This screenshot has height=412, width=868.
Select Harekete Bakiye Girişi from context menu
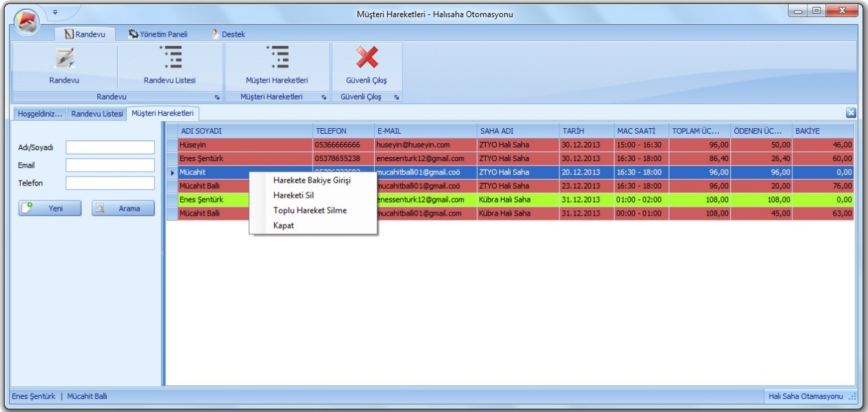312,181
